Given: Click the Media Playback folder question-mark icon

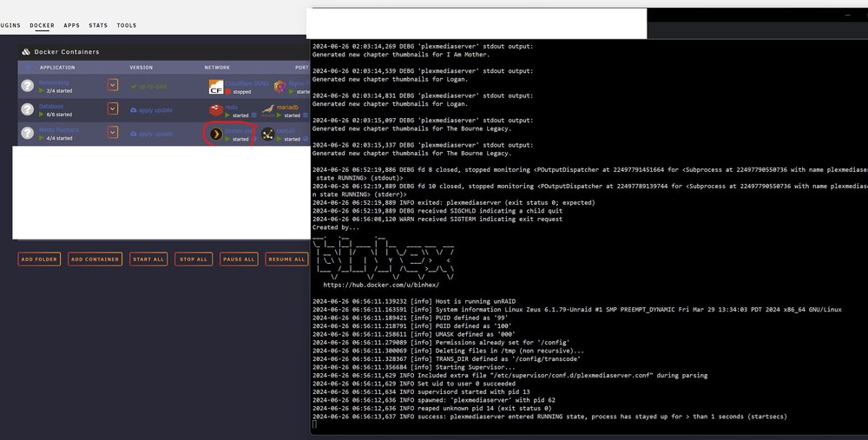Looking at the screenshot, I should (27, 133).
